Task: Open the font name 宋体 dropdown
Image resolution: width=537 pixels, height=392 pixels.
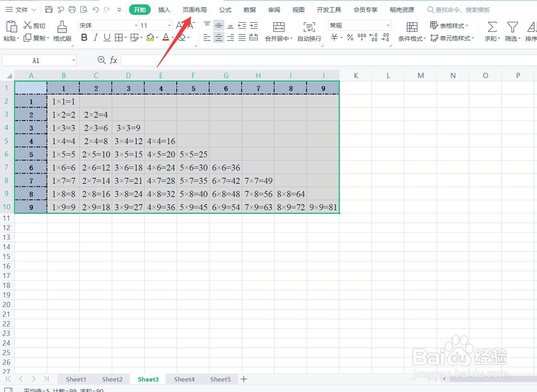Action: click(x=136, y=26)
